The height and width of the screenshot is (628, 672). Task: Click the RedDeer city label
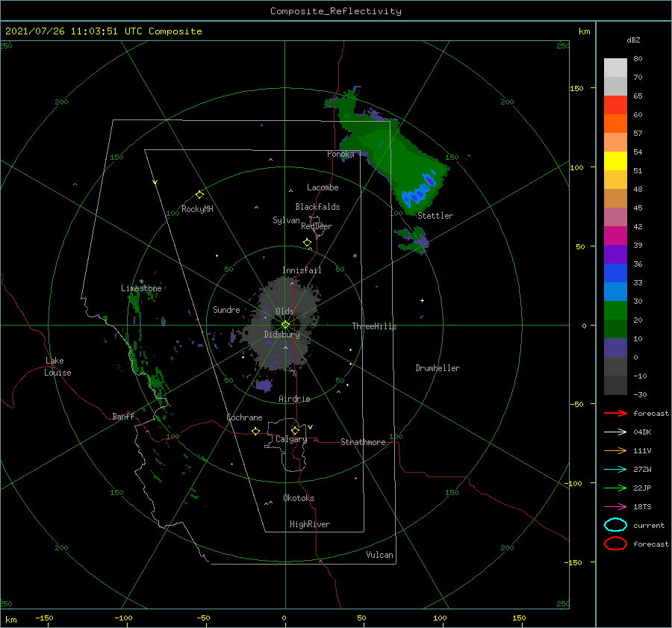(x=317, y=226)
